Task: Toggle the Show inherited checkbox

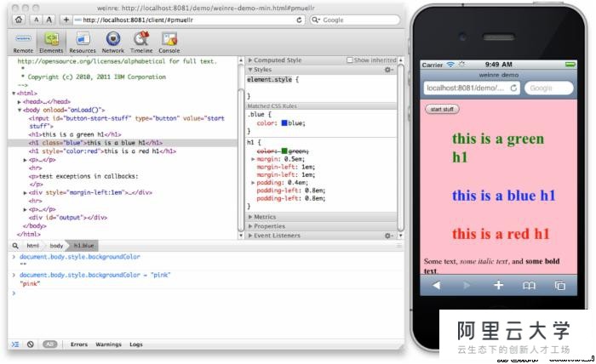Action: [349, 60]
